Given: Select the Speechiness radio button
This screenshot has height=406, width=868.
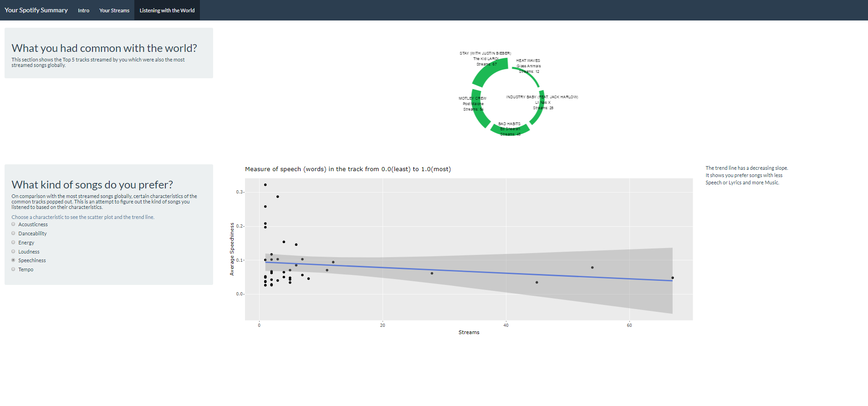Looking at the screenshot, I should coord(13,260).
